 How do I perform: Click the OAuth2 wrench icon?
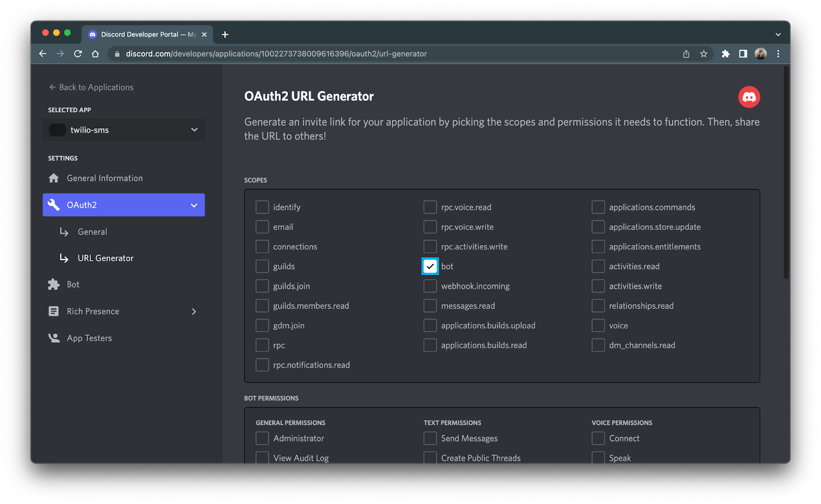(x=54, y=205)
